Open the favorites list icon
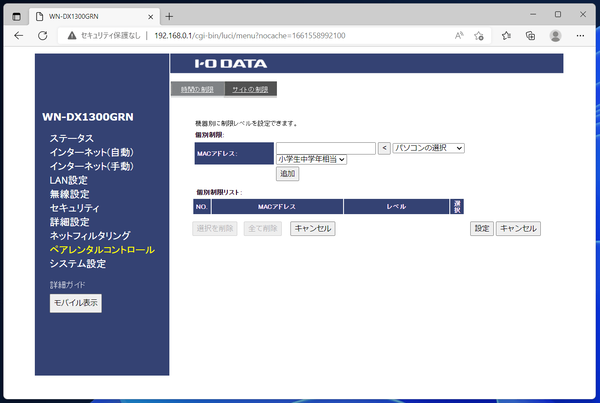Viewport: 600px width, 403px height. click(x=506, y=35)
